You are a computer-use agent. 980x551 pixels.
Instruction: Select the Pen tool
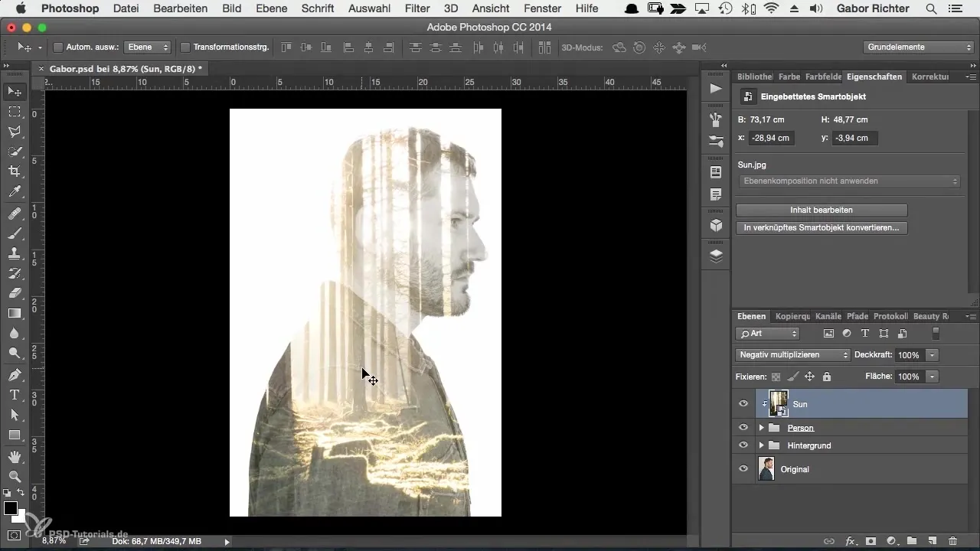coord(14,375)
